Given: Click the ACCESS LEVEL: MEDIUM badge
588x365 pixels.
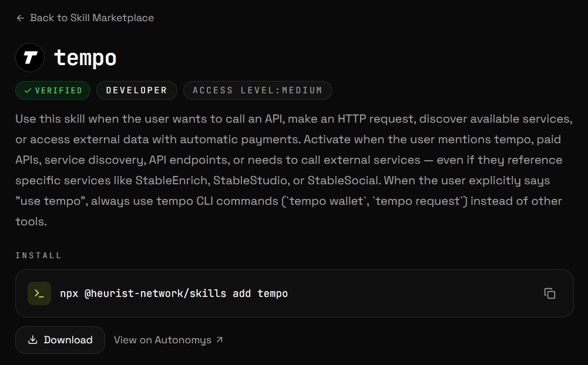Looking at the screenshot, I should [x=258, y=90].
